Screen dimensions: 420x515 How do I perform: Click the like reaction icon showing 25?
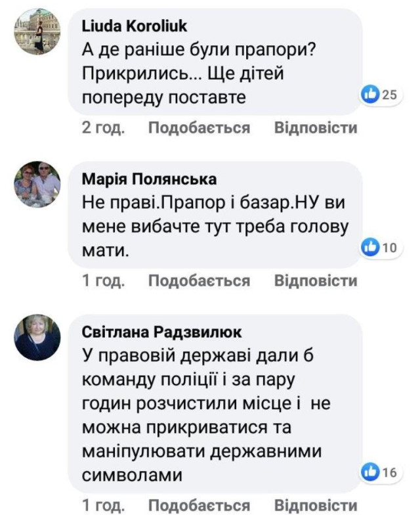371,95
